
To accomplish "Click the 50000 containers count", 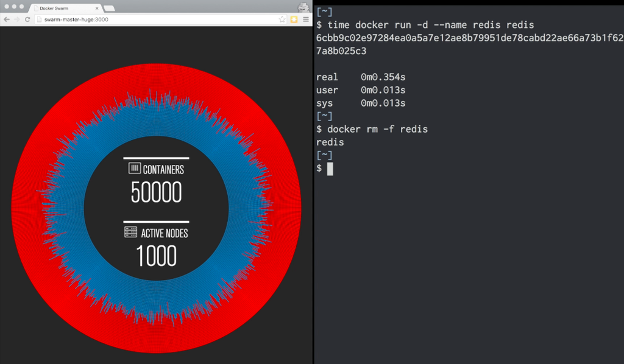I will tap(156, 192).
